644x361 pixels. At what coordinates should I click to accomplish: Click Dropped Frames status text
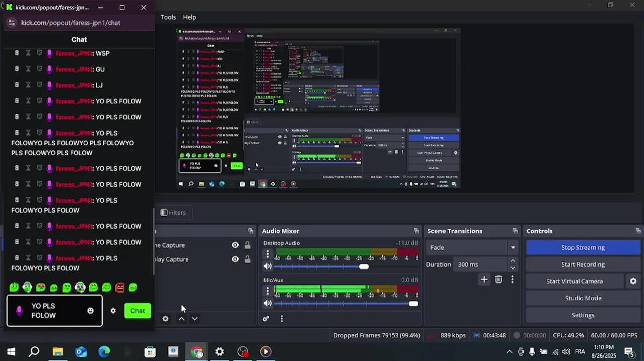376,335
